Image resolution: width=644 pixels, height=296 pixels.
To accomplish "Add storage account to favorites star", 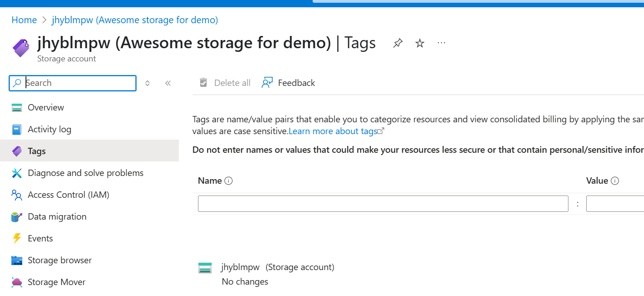I will tap(420, 43).
